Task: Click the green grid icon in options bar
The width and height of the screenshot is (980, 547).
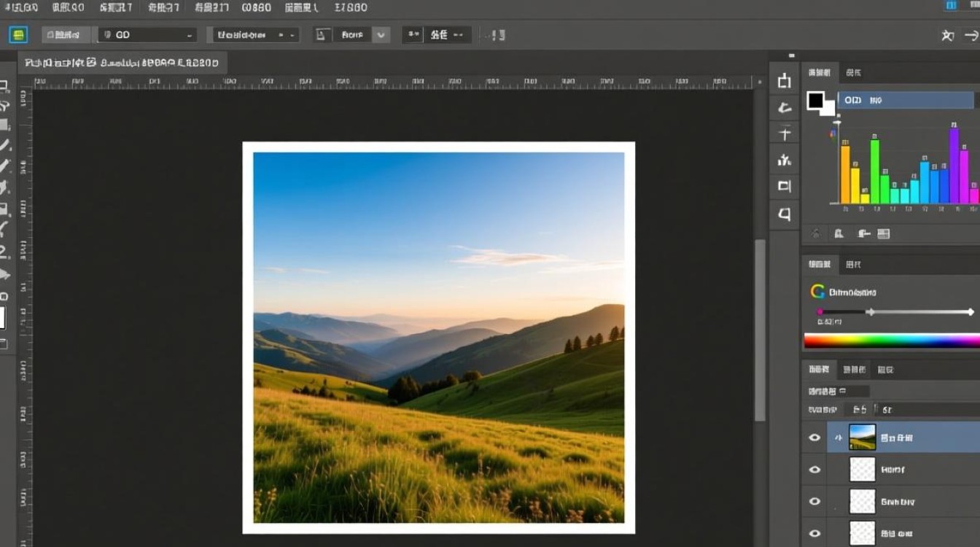Action: point(18,34)
